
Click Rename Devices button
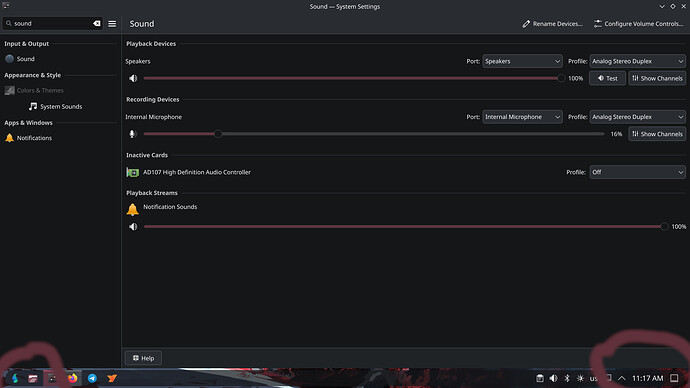(x=552, y=24)
